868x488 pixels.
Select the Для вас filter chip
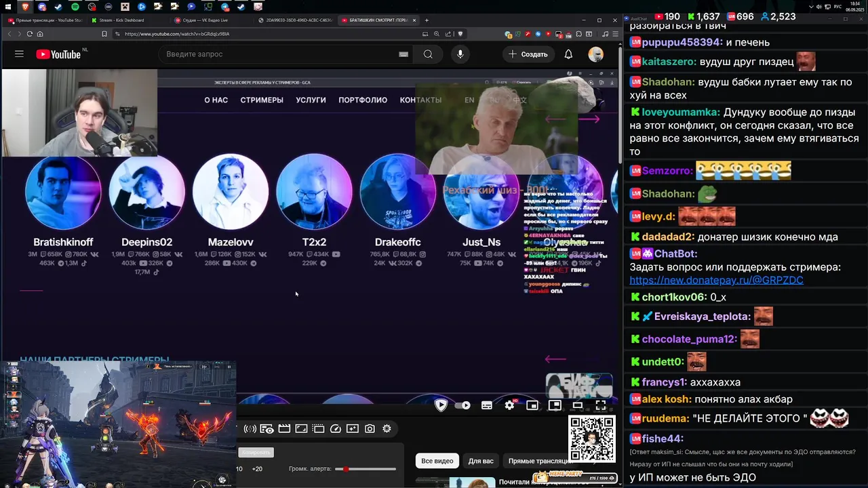point(481,461)
